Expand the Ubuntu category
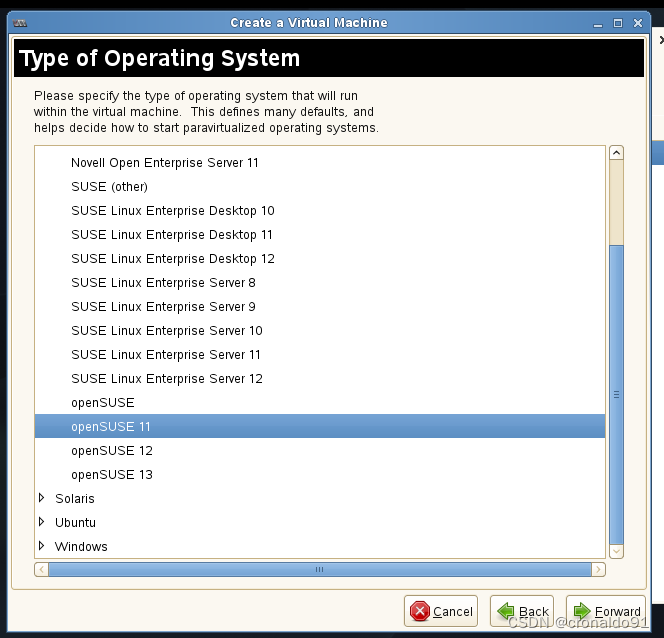 [x=42, y=522]
